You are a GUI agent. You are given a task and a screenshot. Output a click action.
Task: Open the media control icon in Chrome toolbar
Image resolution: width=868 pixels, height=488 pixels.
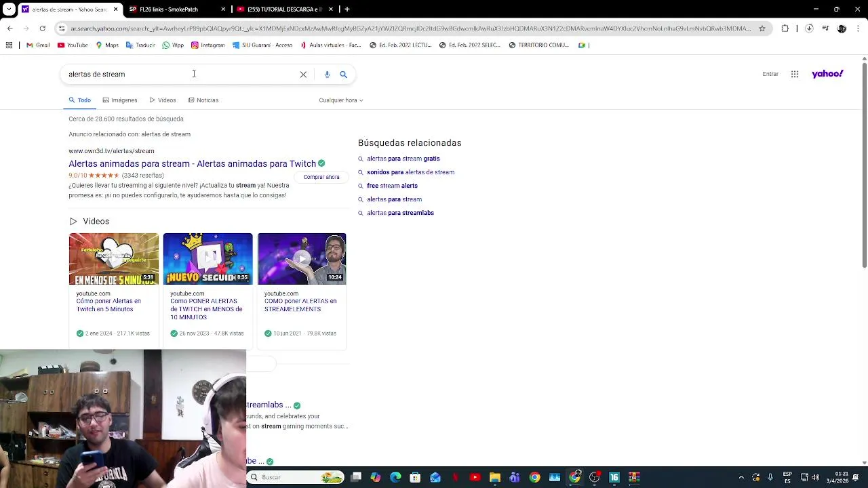click(x=825, y=28)
